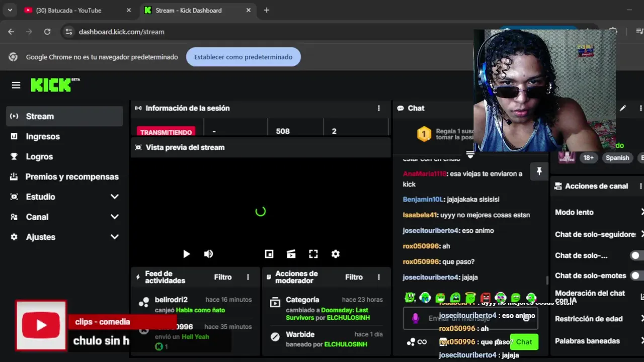Enter fullscreen in stream preview
The height and width of the screenshot is (362, 644).
click(313, 254)
